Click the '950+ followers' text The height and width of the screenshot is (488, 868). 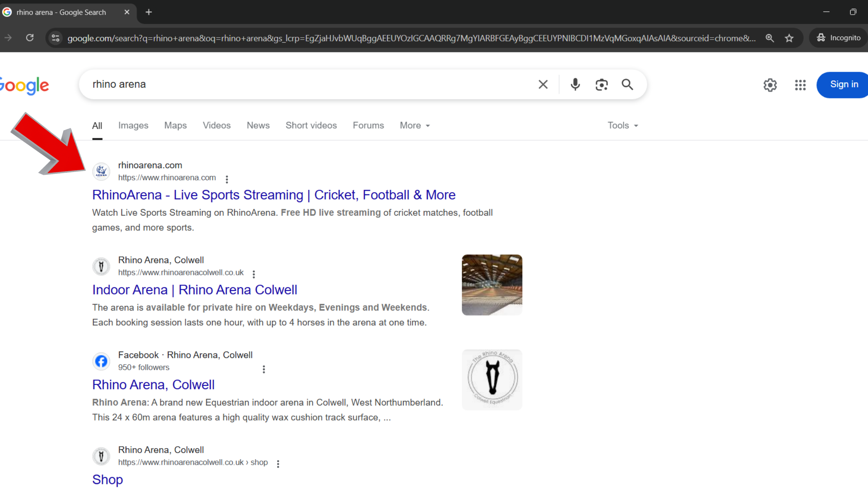[x=144, y=367]
